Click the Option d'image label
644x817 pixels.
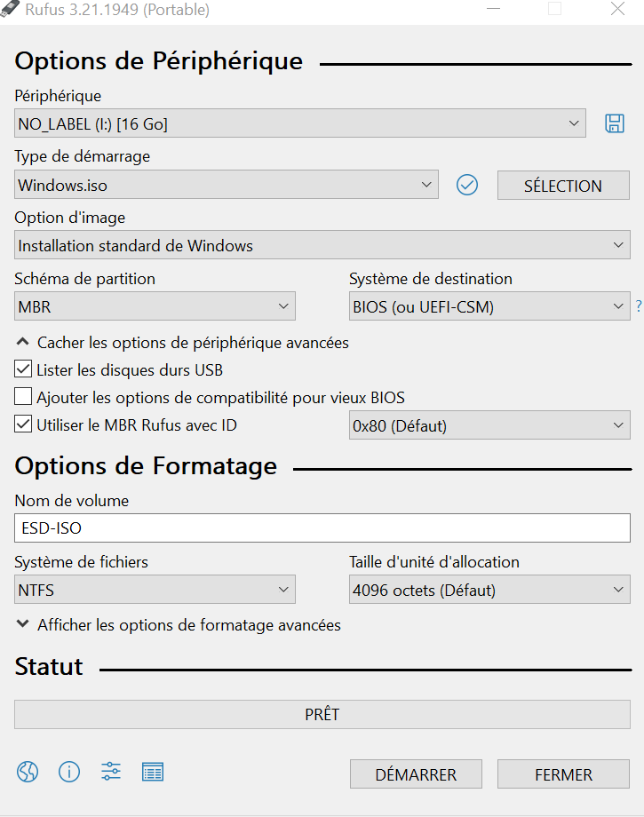pos(70,218)
